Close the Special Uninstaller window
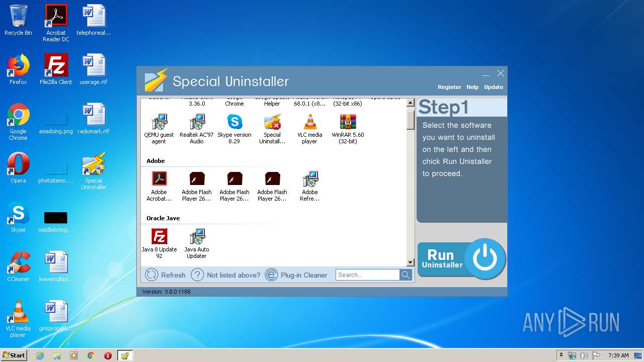Screen dimensions: 644x362 [x=501, y=73]
